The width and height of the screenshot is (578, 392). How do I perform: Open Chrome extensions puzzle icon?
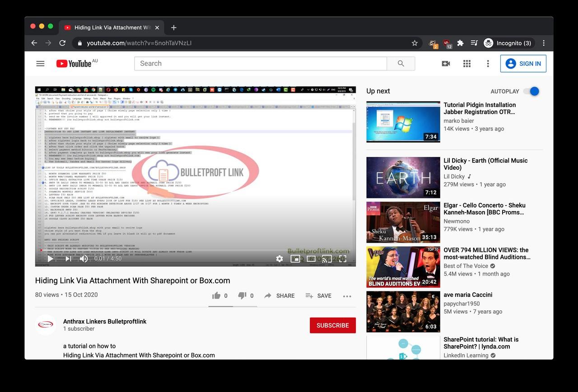click(x=460, y=43)
